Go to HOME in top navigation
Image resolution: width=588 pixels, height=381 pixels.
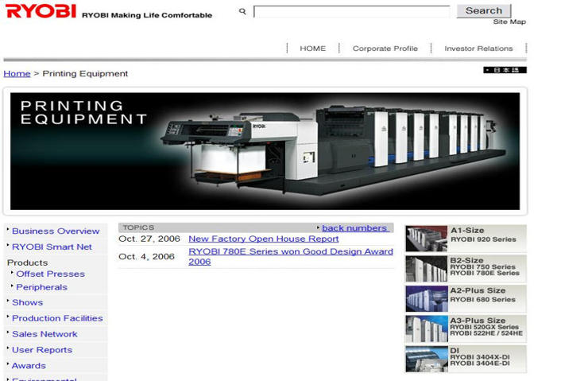coord(313,49)
